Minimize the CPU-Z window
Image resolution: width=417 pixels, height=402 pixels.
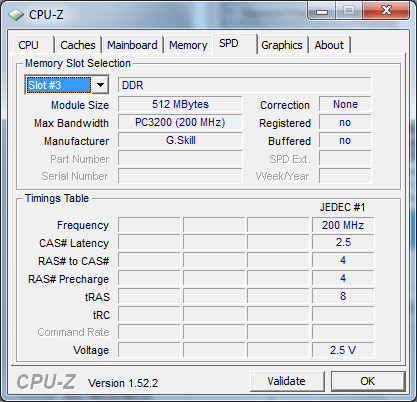click(321, 11)
